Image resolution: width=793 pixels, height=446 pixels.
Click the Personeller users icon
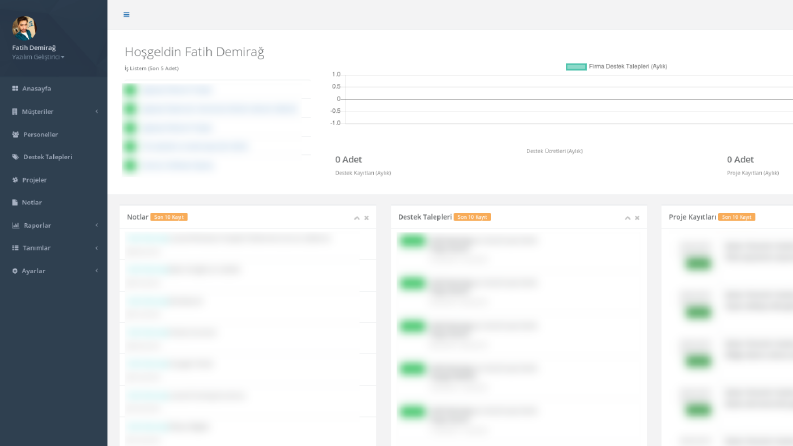tap(16, 135)
